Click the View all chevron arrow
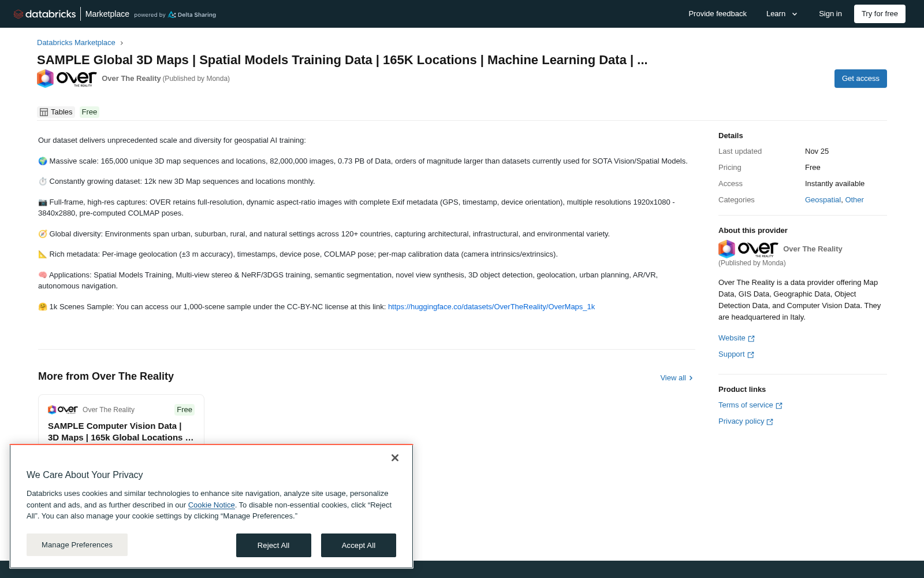Viewport: 924px width, 578px height. 691,378
